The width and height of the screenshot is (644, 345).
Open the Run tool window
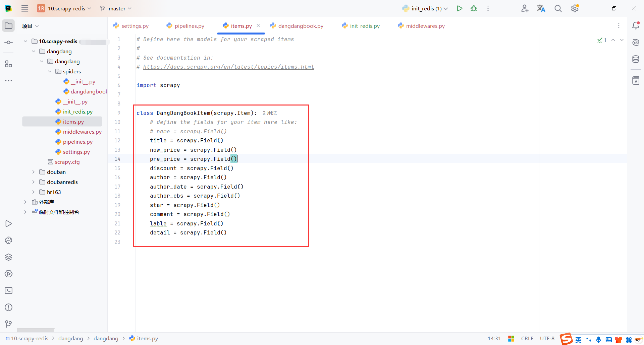click(8, 224)
